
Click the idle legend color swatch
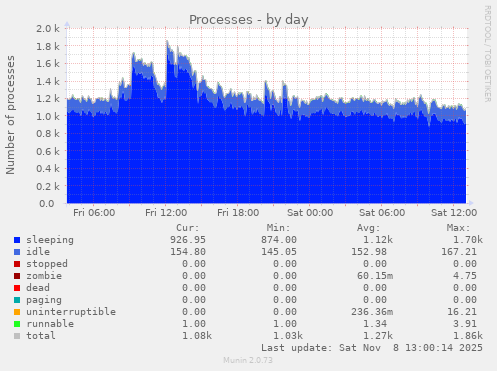(17, 252)
